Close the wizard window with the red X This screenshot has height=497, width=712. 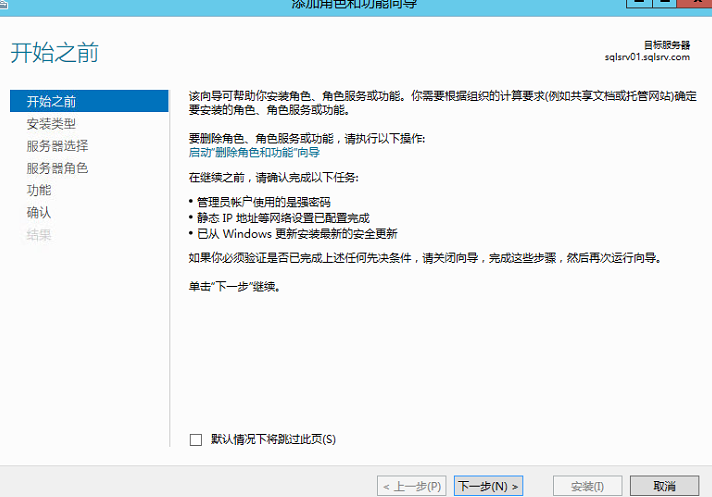pos(695,3)
